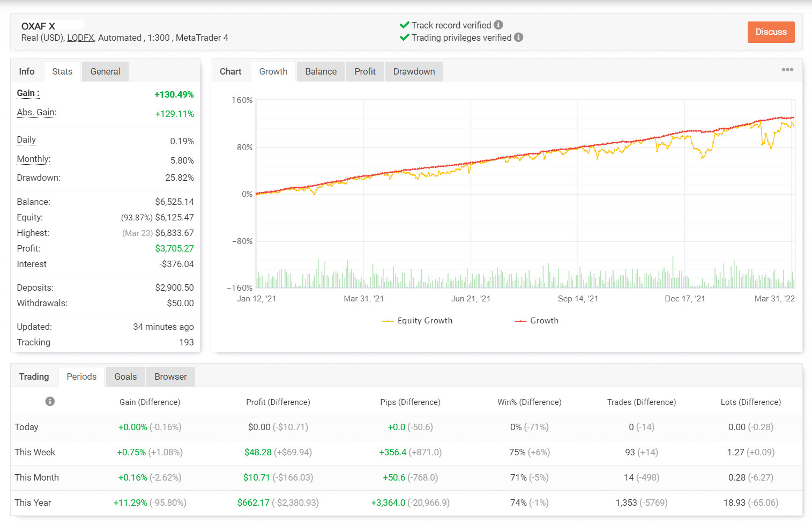Show the Profit chart tab

(x=365, y=71)
